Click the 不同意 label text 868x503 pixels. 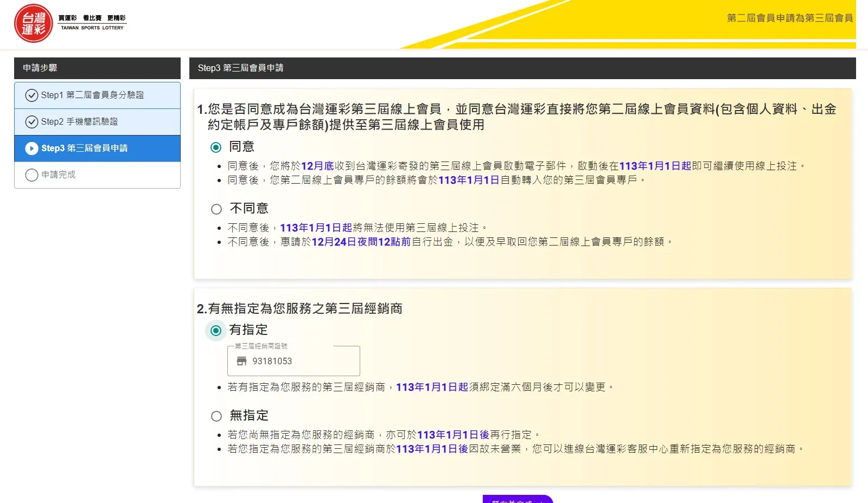[x=249, y=209]
